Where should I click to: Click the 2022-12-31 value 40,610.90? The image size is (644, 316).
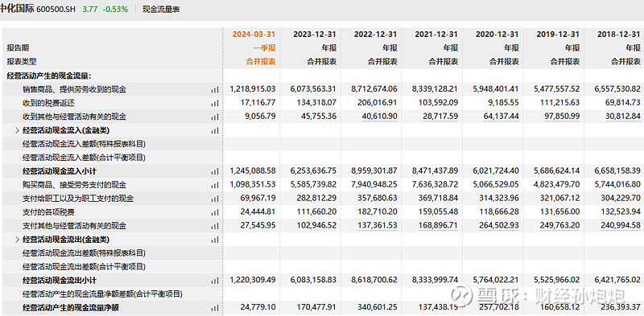(380, 117)
